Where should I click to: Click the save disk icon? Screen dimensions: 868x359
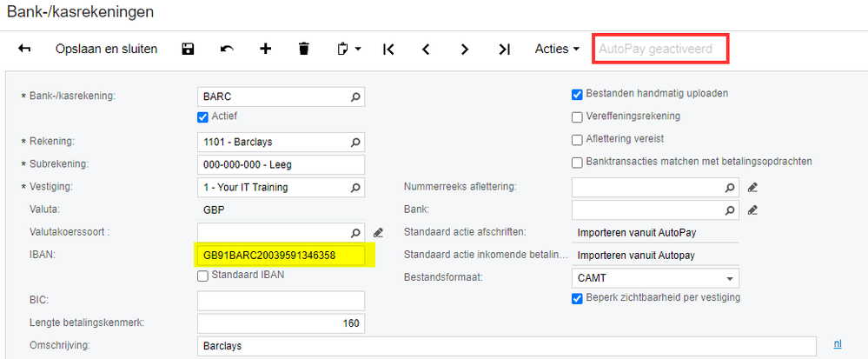click(x=188, y=50)
